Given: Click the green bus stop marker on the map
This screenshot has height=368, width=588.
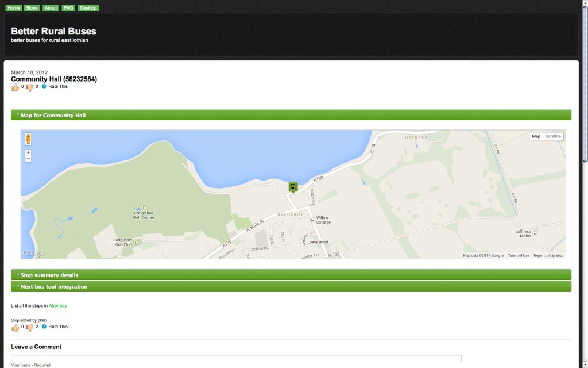Looking at the screenshot, I should click(293, 187).
